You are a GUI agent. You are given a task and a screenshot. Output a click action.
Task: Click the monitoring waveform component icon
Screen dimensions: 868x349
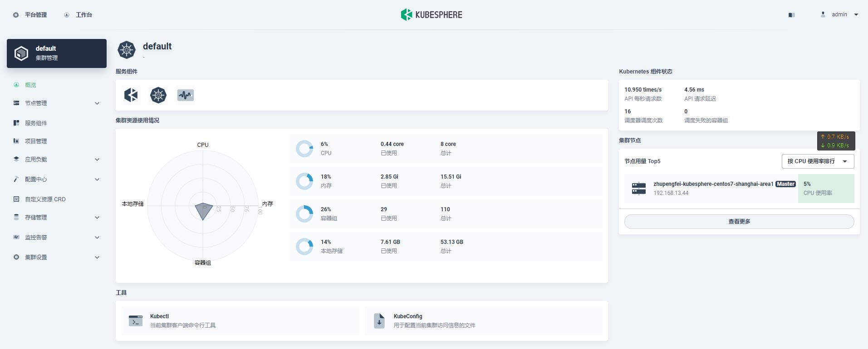point(186,95)
